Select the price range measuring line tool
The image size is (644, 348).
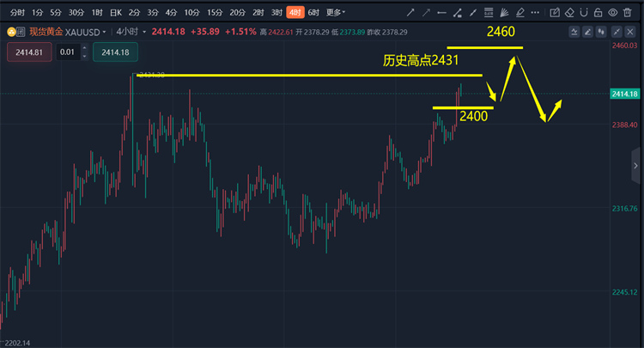point(457,13)
